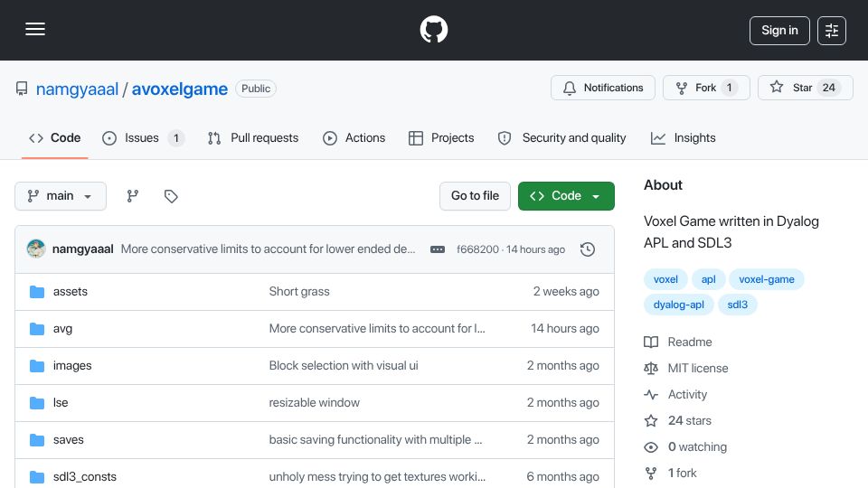Screen dimensions: 868x488
Task: Click folder icon beside assets
Action: [37, 292]
